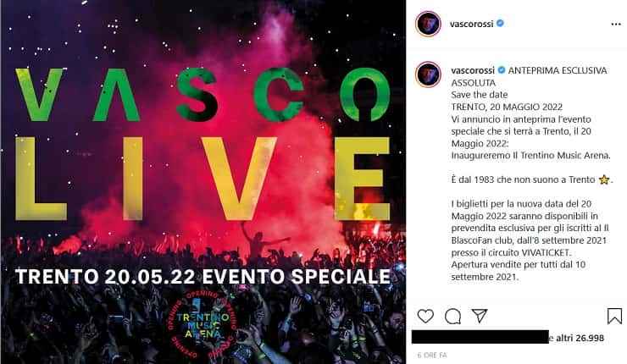
Task: Open vascorossi username link in caption
Action: [473, 70]
